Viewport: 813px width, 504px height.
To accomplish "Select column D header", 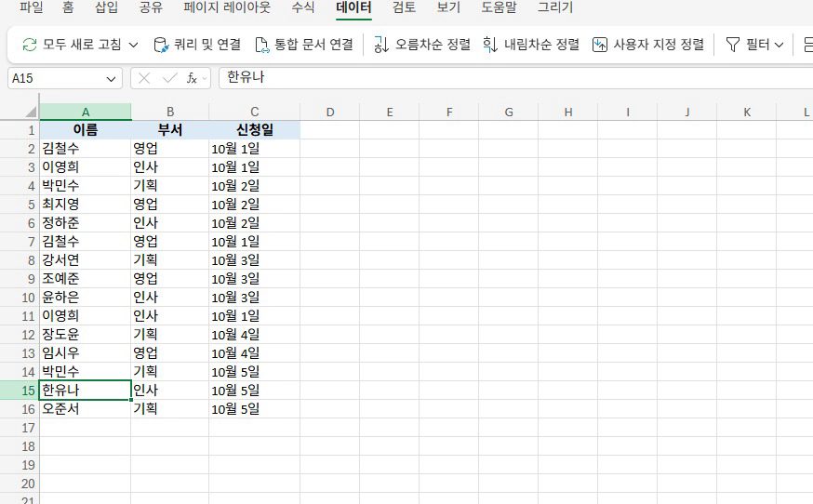I will (330, 112).
